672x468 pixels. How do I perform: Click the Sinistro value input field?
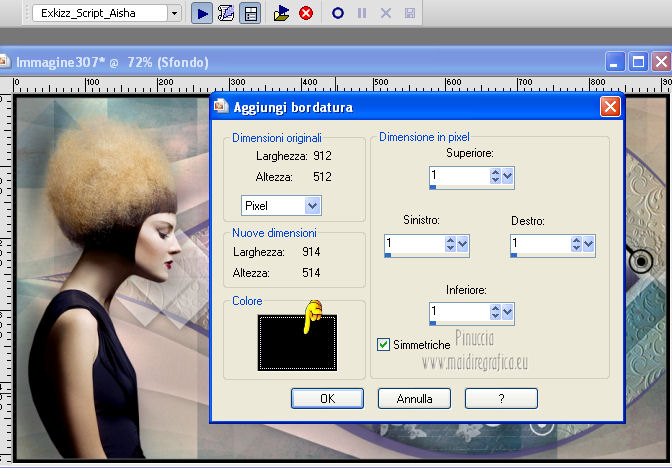(x=414, y=244)
